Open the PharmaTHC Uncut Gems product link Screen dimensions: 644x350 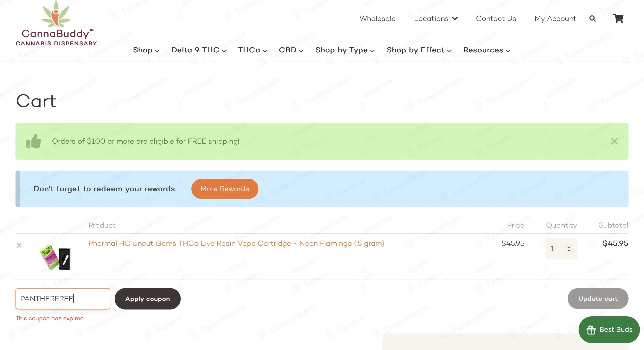click(236, 243)
